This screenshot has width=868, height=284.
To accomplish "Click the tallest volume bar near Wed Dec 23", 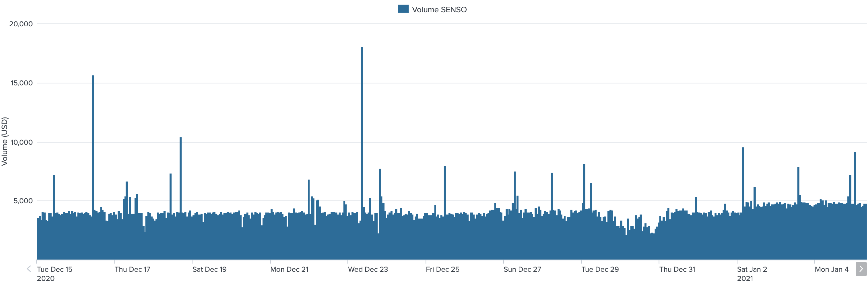I will (362, 153).
